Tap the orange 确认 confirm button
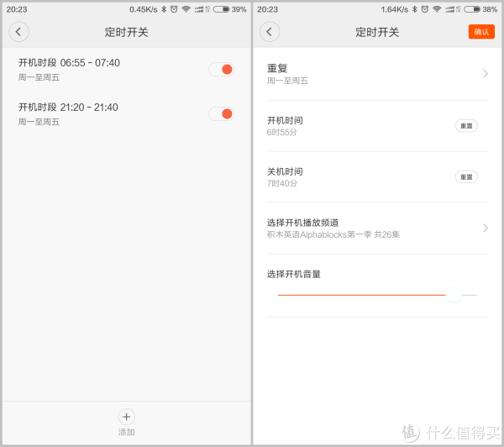504x447 pixels. [x=481, y=32]
